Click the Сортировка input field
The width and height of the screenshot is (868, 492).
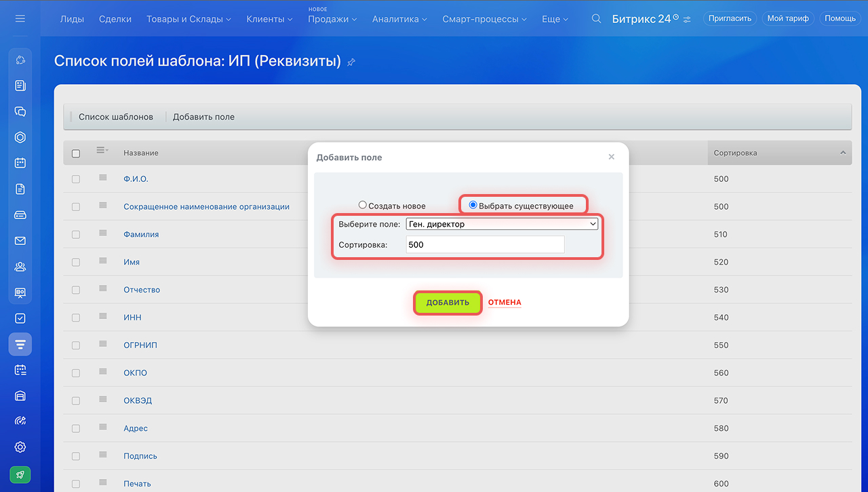(x=485, y=245)
